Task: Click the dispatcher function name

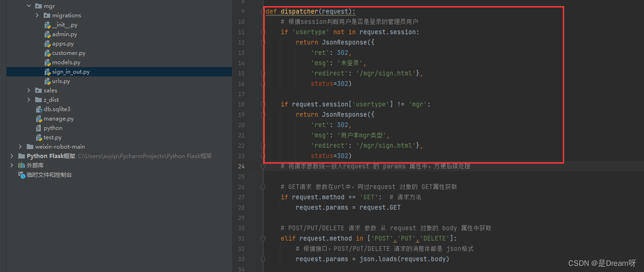Action: (299, 12)
